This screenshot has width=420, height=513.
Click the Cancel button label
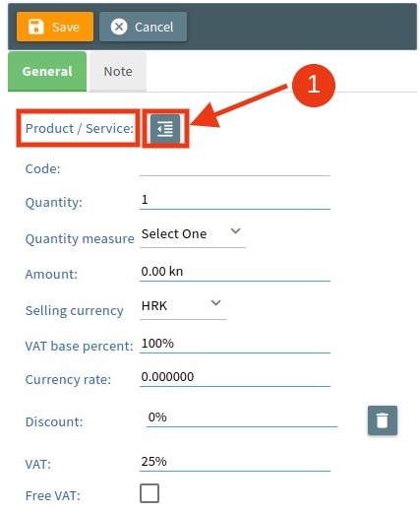[x=153, y=27]
